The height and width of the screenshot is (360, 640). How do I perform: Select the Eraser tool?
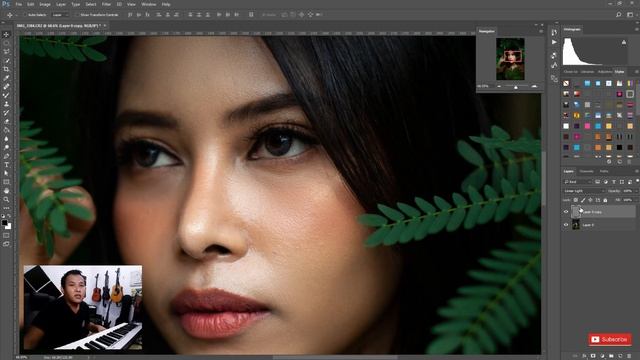pyautogui.click(x=6, y=121)
